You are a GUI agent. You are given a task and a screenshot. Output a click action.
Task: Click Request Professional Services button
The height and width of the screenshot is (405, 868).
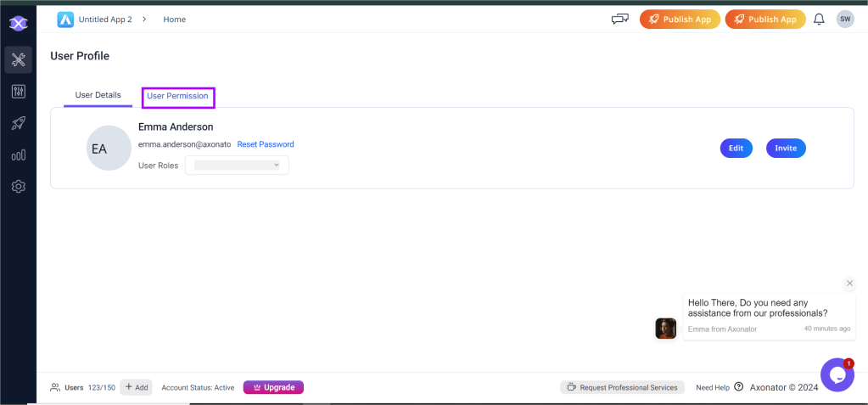pyautogui.click(x=622, y=387)
